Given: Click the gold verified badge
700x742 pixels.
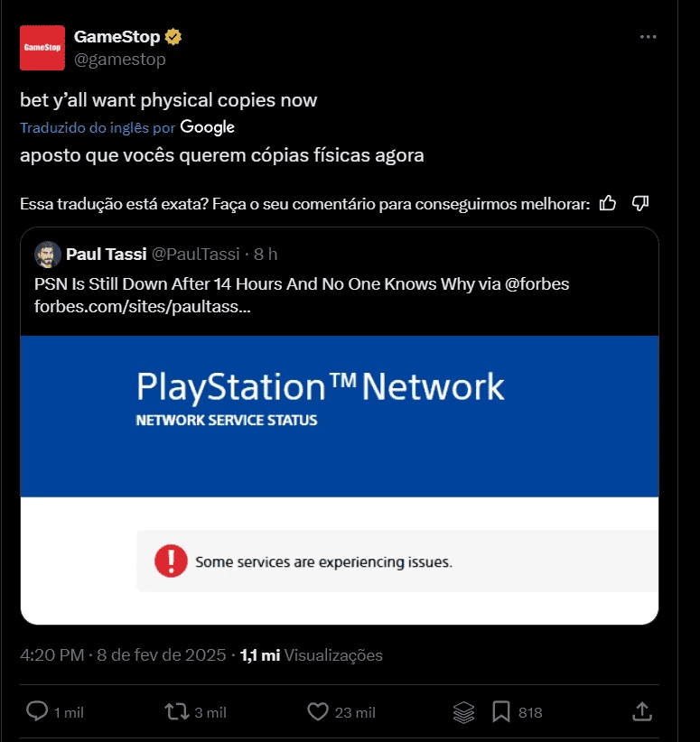Looking at the screenshot, I should click(x=173, y=37).
